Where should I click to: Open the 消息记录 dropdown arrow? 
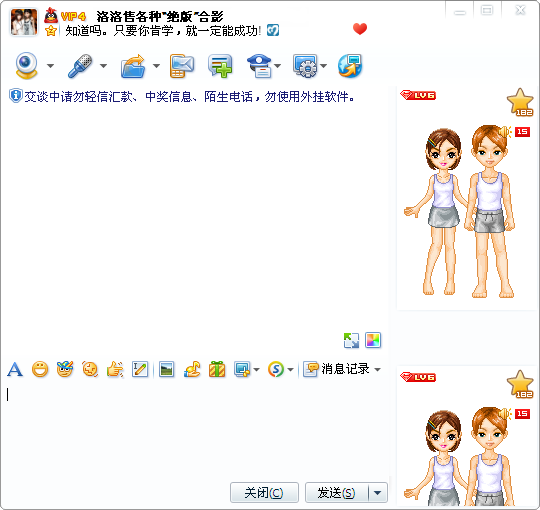[377, 370]
